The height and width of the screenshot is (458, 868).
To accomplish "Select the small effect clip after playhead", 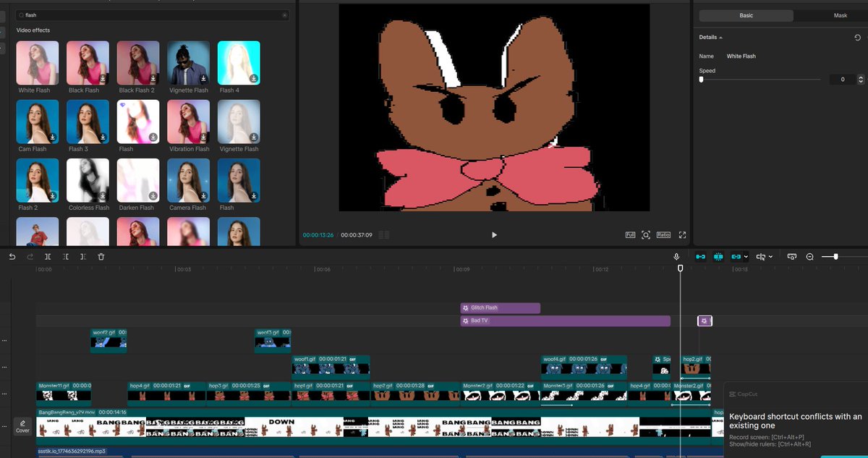I will coord(705,321).
